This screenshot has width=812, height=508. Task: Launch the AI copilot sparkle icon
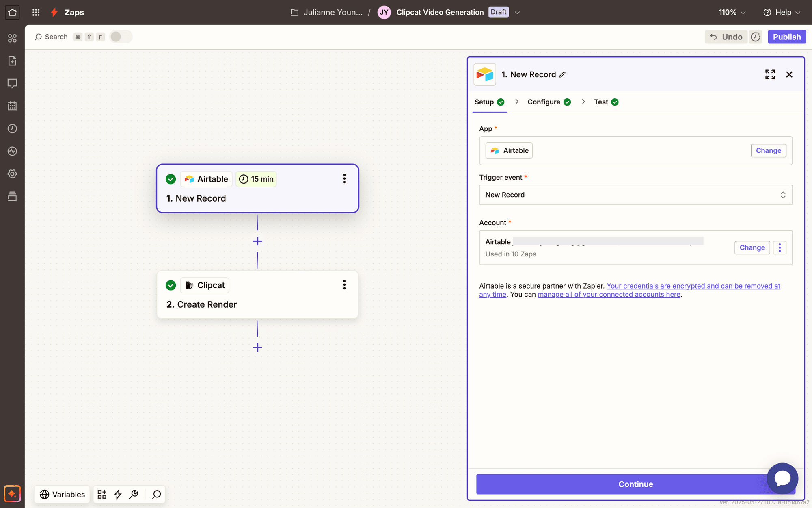tap(12, 494)
